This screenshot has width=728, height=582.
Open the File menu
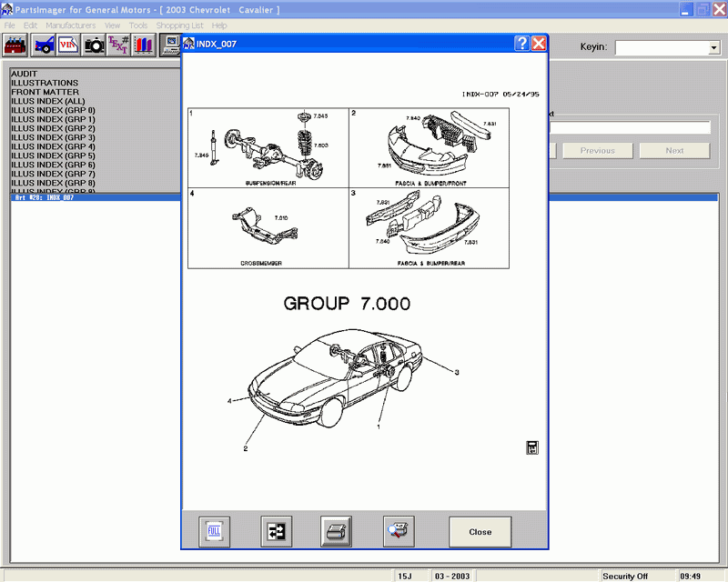point(9,25)
